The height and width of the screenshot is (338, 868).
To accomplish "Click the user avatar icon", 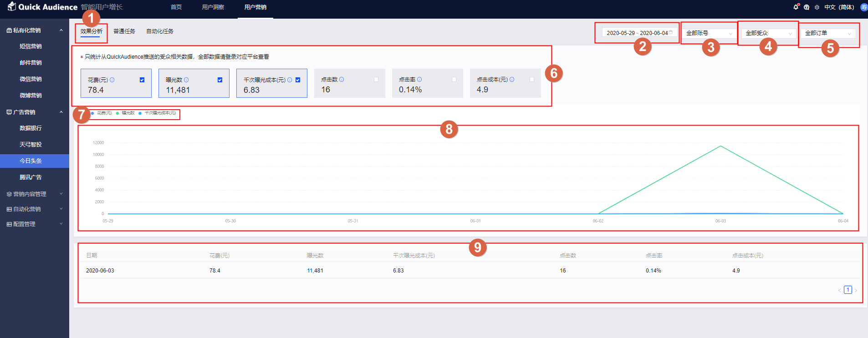I will (x=864, y=7).
